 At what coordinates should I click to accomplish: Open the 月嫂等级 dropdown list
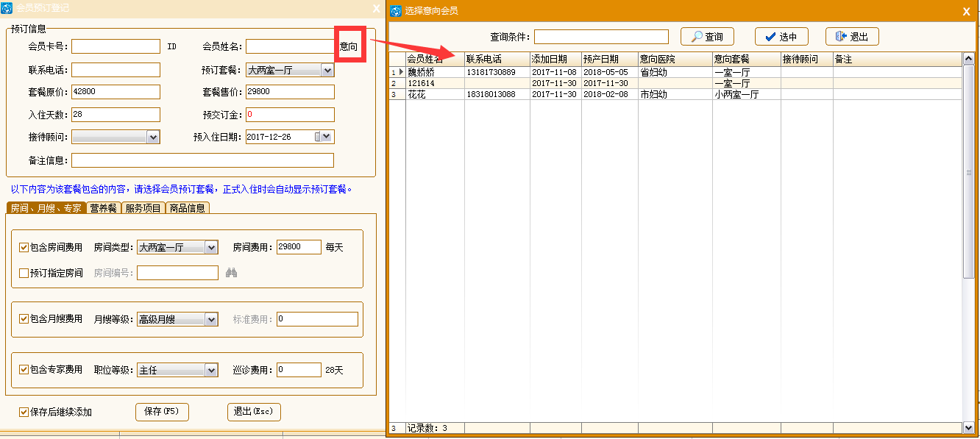211,319
